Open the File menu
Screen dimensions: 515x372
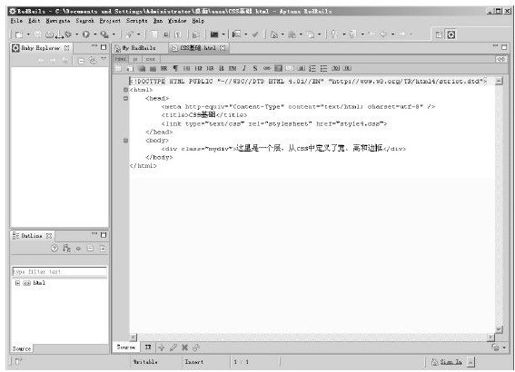coord(16,21)
